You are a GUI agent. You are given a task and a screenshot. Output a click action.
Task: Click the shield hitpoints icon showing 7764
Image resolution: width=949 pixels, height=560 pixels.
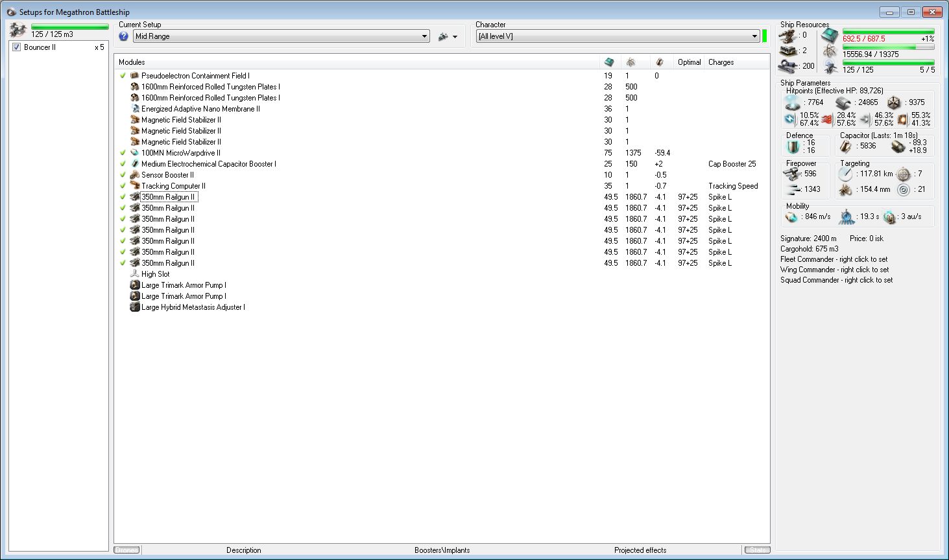point(793,103)
